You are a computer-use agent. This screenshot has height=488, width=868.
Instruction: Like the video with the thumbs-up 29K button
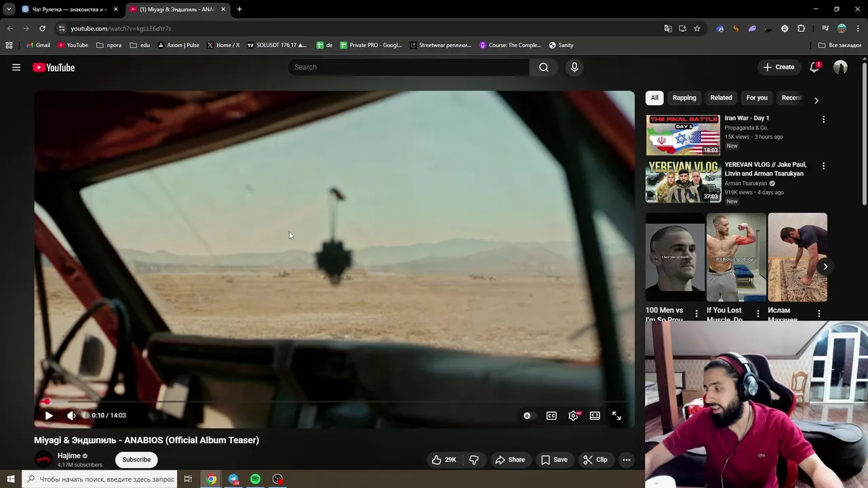click(x=444, y=460)
